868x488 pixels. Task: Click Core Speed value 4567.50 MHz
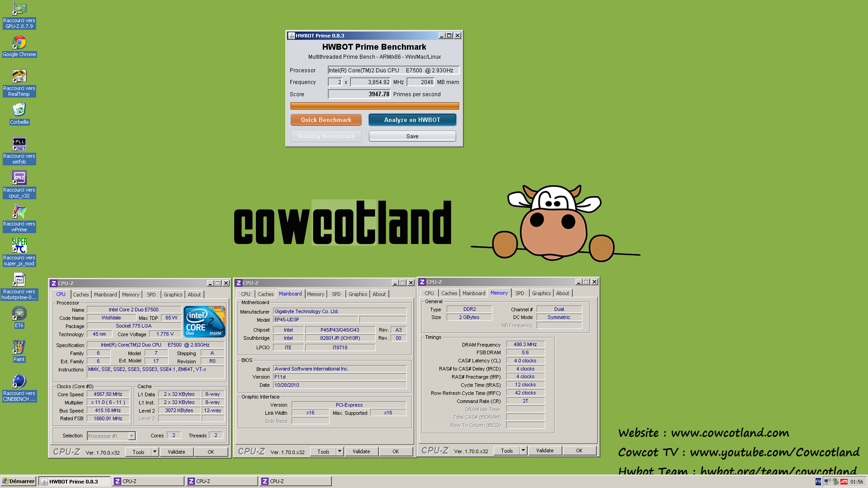point(108,394)
